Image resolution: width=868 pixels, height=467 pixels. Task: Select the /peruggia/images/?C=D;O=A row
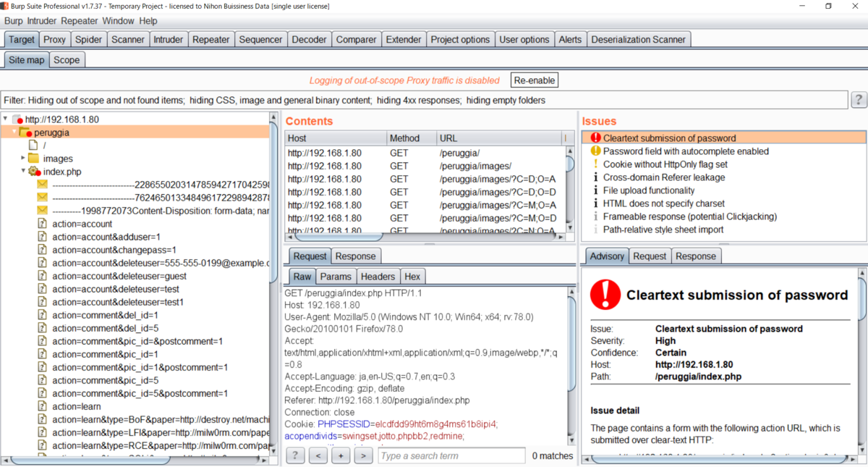pos(425,179)
